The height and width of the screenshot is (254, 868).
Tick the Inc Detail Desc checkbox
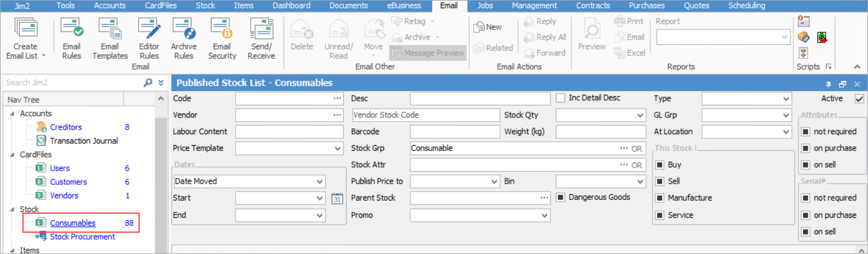(561, 98)
